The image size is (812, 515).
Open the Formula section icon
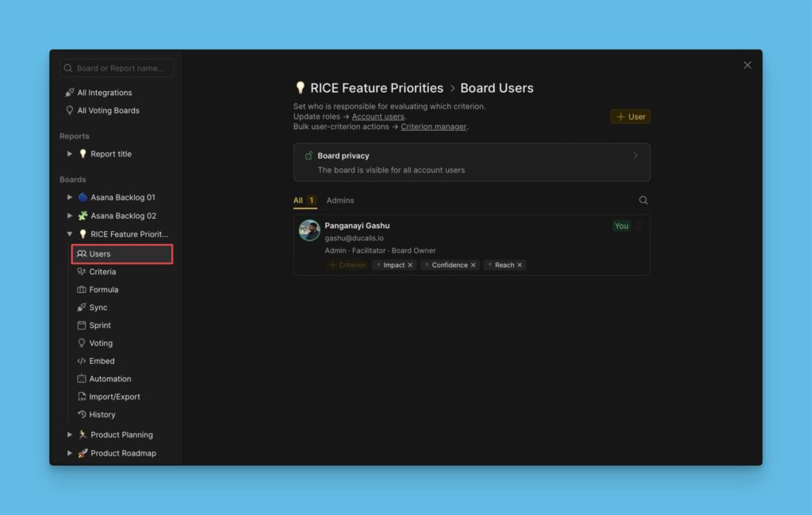82,289
